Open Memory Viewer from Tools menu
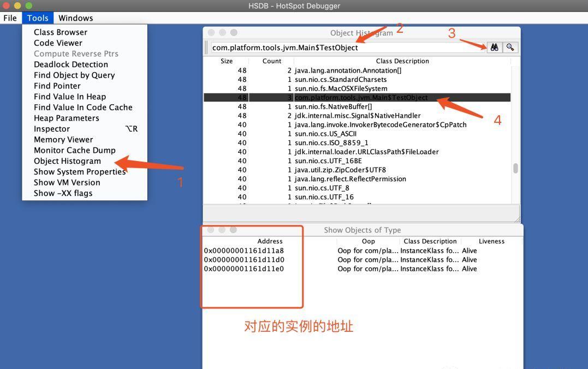This screenshot has width=588, height=369. 85,140
